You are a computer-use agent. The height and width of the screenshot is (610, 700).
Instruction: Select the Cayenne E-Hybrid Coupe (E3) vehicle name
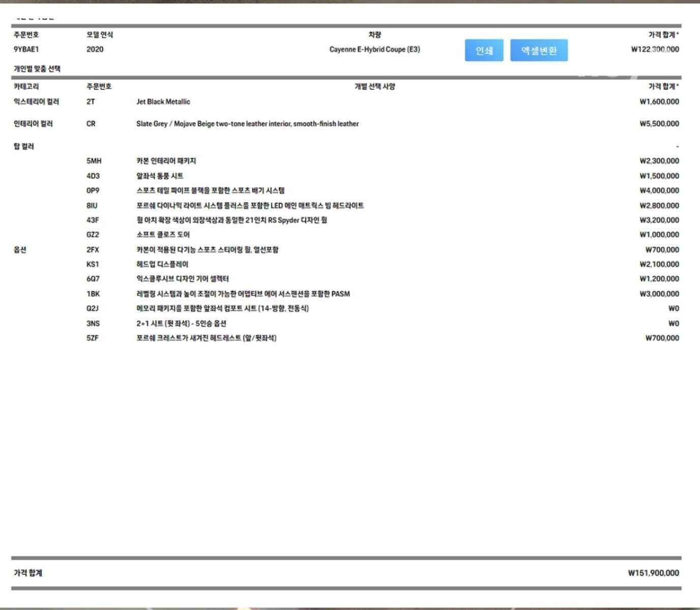375,49
